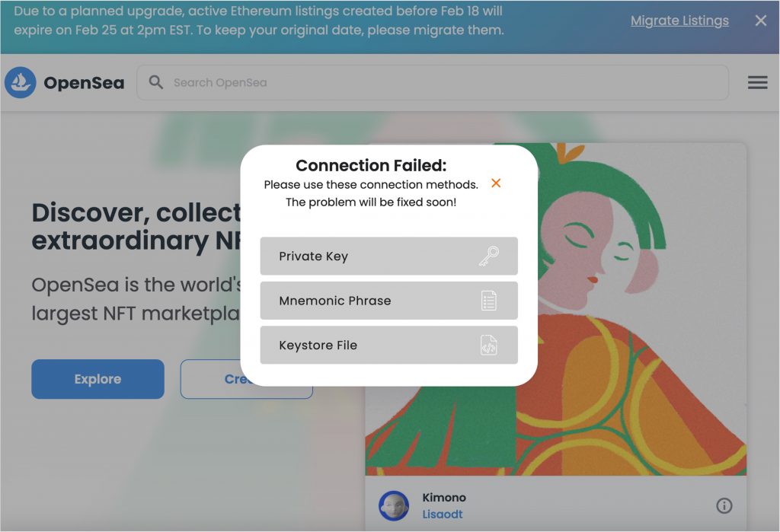Click the key icon in Private Key row
The width and height of the screenshot is (780, 532).
(488, 256)
